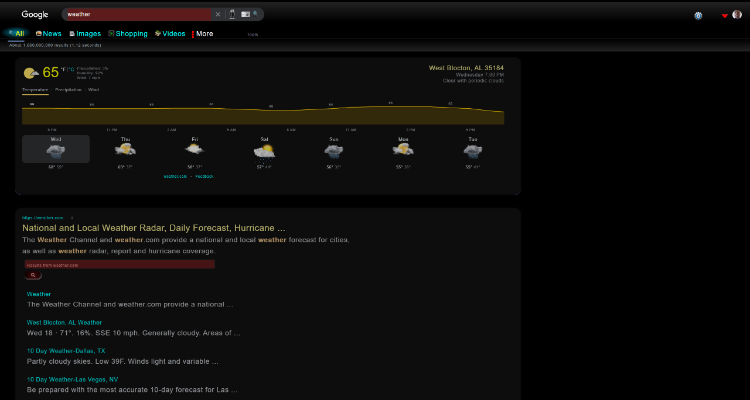Open the weather.com source link under forecast
The image size is (750, 400).
[175, 177]
